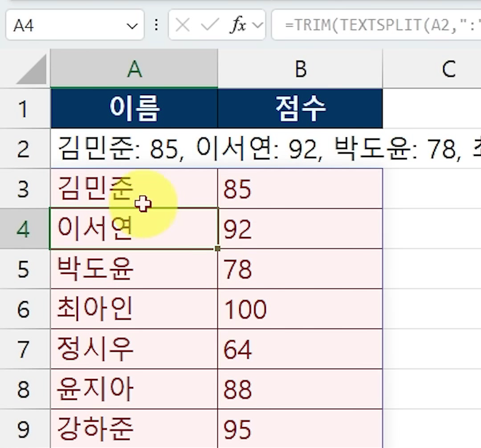Select cell A2 with the combined text
481x448 pixels.
134,149
